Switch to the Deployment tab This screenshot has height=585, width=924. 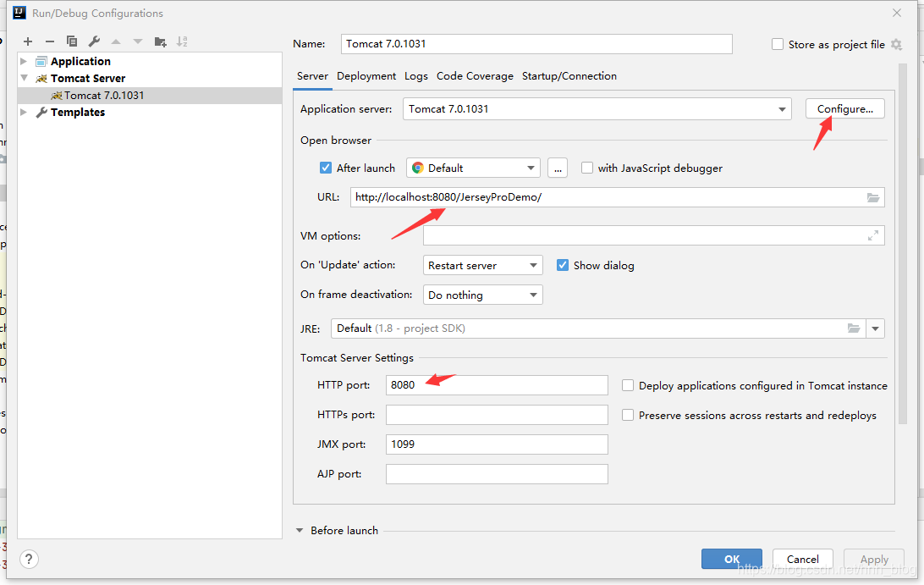(x=366, y=76)
